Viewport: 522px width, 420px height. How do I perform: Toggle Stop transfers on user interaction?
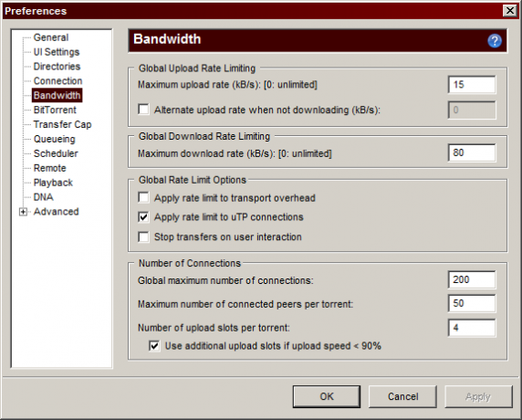143,236
